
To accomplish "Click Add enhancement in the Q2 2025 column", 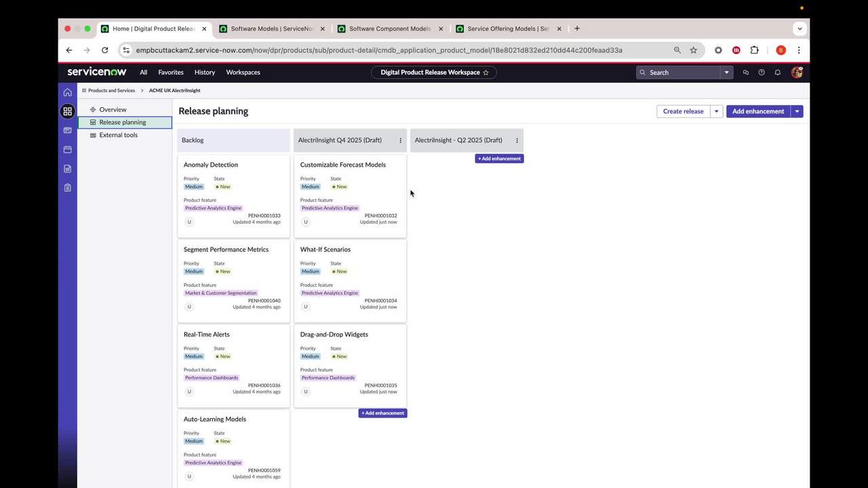I will click(x=499, y=158).
